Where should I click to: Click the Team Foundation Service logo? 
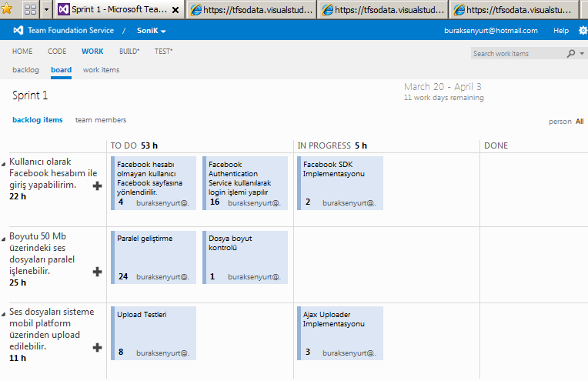click(18, 31)
